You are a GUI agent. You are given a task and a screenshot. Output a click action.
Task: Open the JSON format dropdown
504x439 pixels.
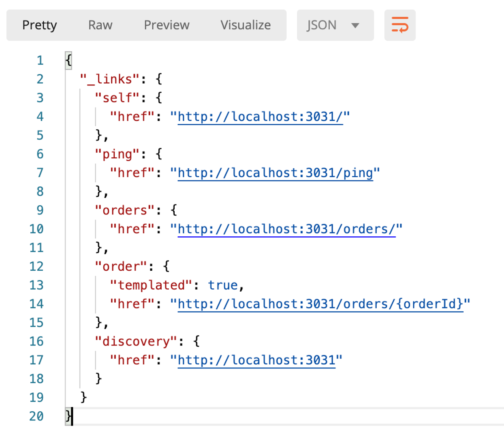coord(335,25)
